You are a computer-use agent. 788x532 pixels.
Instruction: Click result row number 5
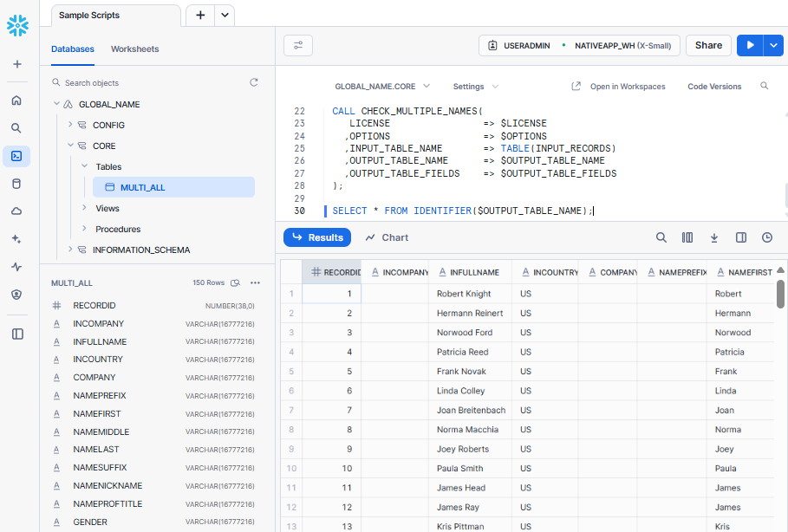(291, 372)
